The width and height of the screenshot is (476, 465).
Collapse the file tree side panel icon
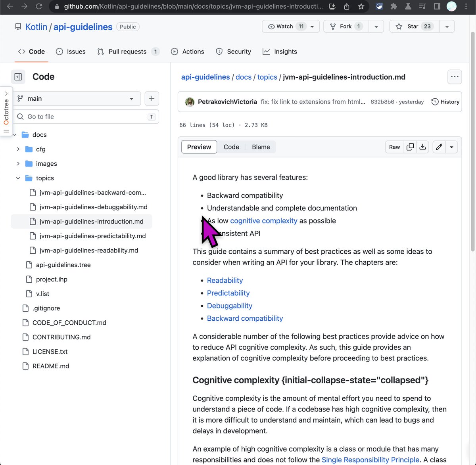[18, 77]
